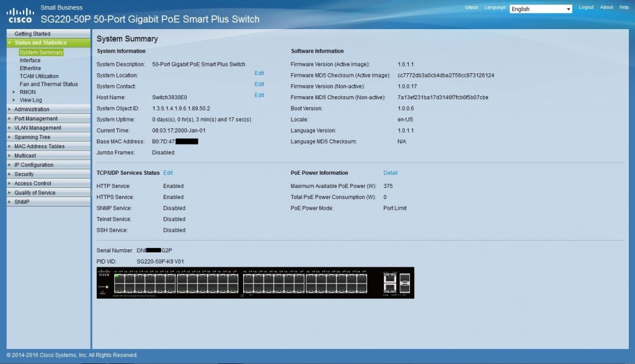Viewport: 635px width, 364px height.
Task: Open the Getting Started page
Action: (x=32, y=33)
